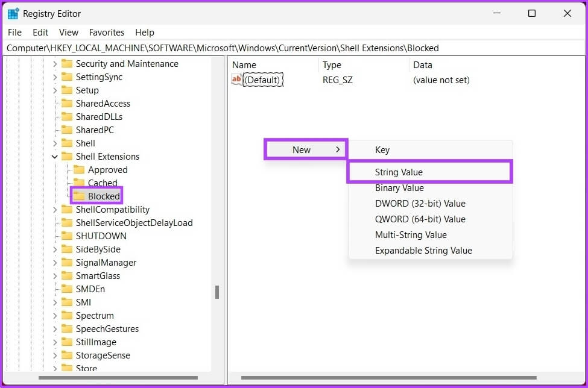The image size is (588, 388).
Task: Click the SHUTDOWN folder icon
Action: (x=67, y=236)
